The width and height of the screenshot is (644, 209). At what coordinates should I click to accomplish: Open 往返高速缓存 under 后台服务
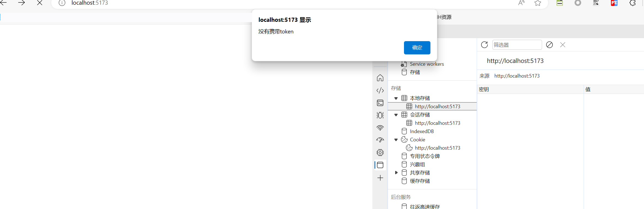pyautogui.click(x=425, y=206)
